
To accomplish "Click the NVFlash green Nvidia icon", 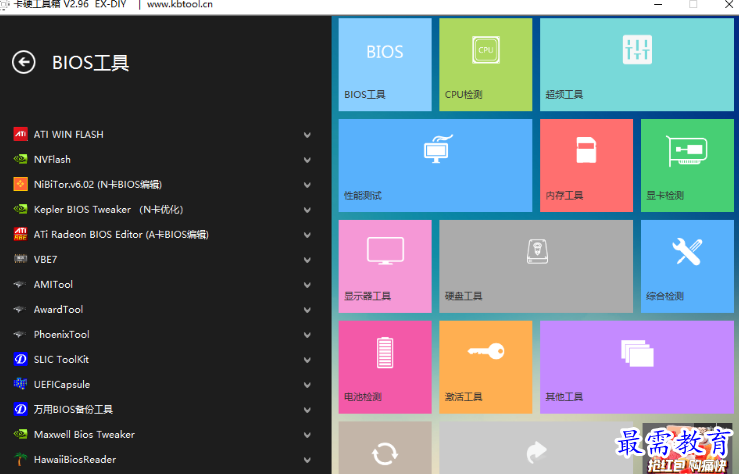I will pyautogui.click(x=20, y=159).
